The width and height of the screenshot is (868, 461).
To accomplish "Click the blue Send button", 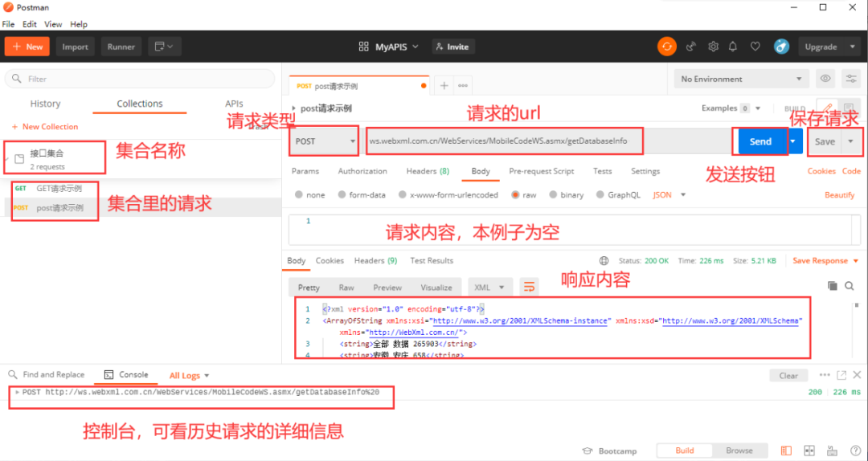I will point(760,141).
